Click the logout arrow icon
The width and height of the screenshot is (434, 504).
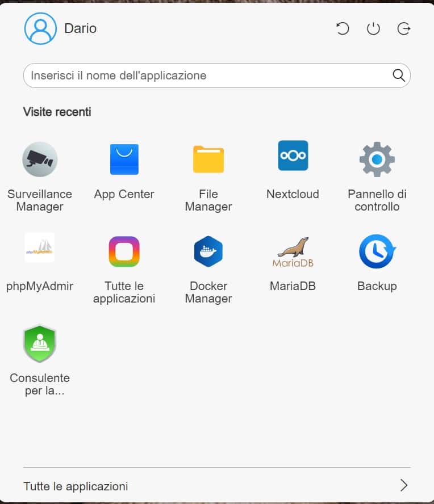click(404, 28)
